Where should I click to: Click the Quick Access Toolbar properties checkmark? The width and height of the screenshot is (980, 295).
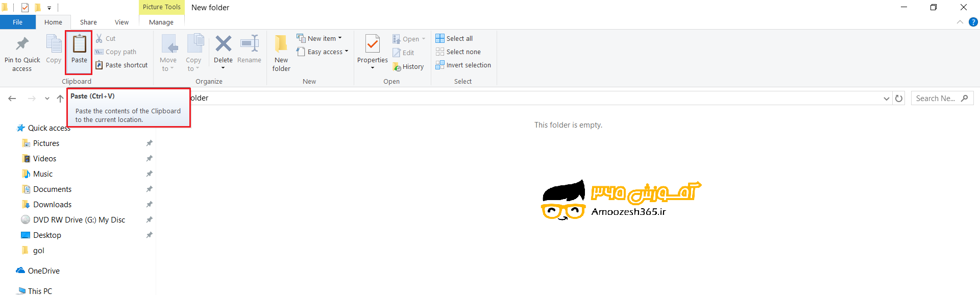(x=25, y=8)
